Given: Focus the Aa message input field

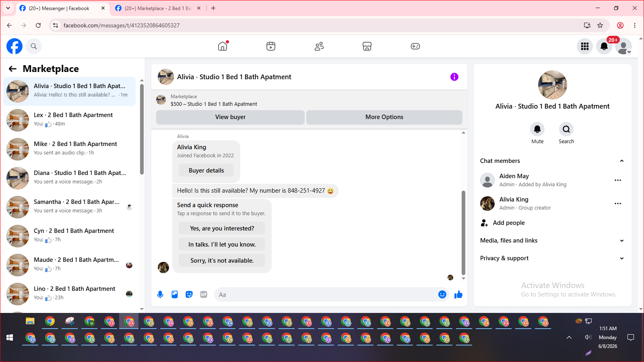Looking at the screenshot, I should click(326, 295).
